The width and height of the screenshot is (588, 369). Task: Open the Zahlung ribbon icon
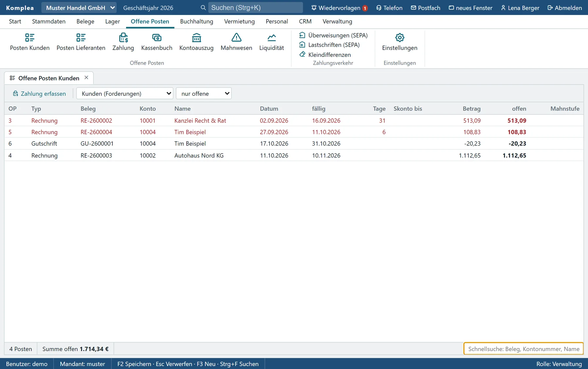[x=123, y=42]
